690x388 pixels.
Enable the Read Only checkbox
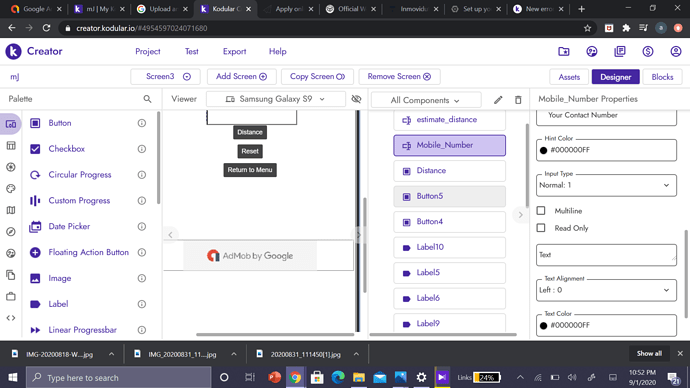pyautogui.click(x=541, y=228)
